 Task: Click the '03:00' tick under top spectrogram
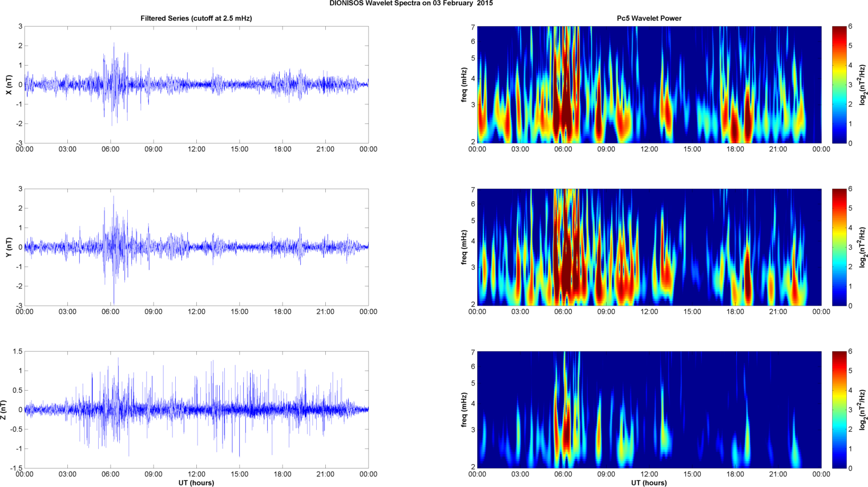coord(520,149)
